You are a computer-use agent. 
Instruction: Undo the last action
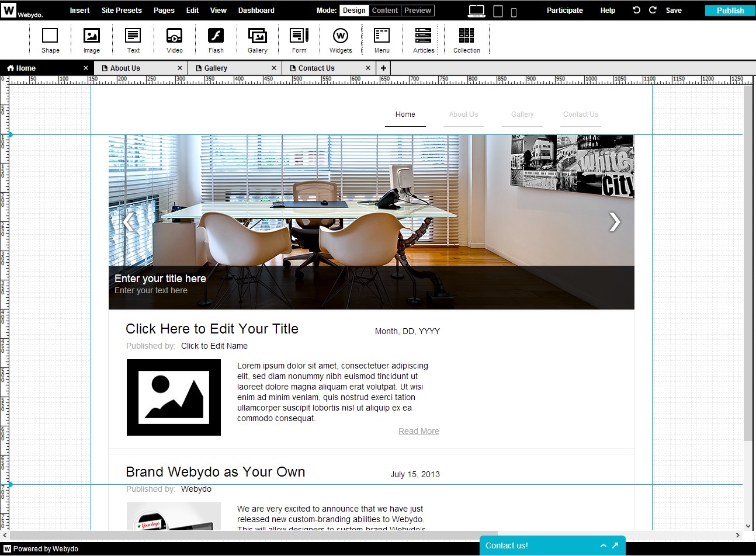(636, 10)
